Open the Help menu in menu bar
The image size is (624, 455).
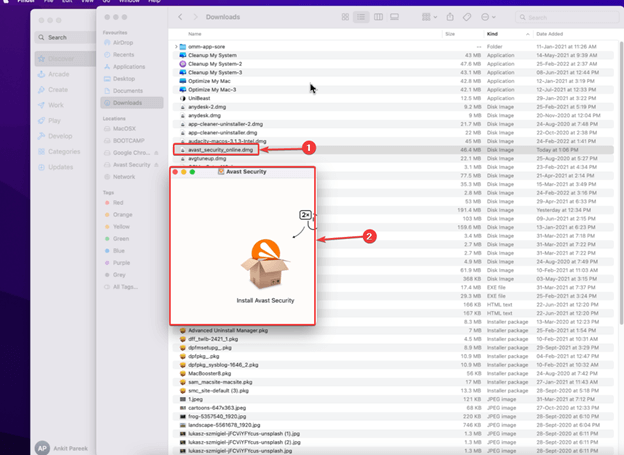pyautogui.click(x=154, y=1)
